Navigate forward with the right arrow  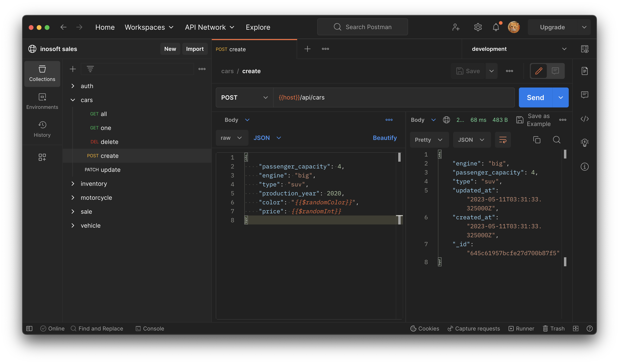pos(79,27)
